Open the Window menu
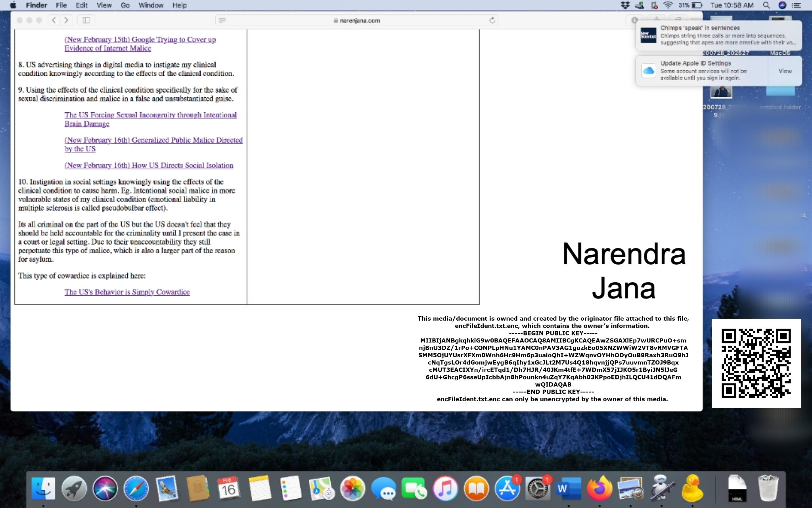This screenshot has width=812, height=508. tap(151, 5)
